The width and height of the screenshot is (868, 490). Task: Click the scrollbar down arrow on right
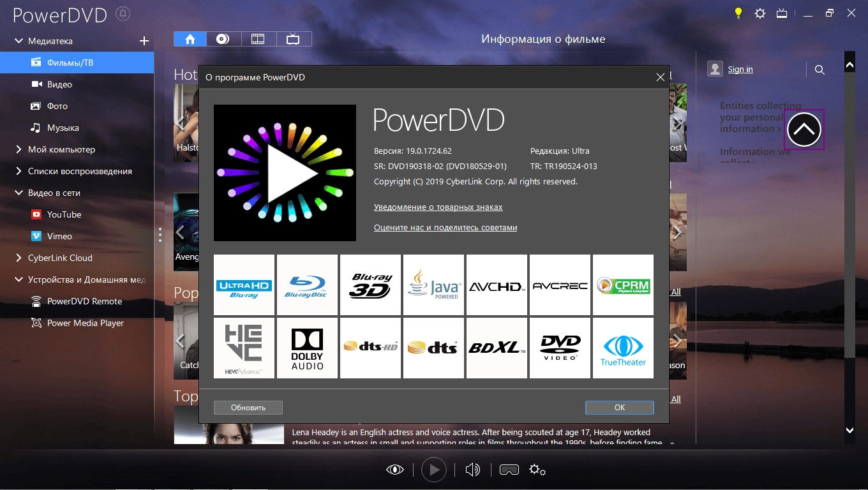click(x=849, y=431)
